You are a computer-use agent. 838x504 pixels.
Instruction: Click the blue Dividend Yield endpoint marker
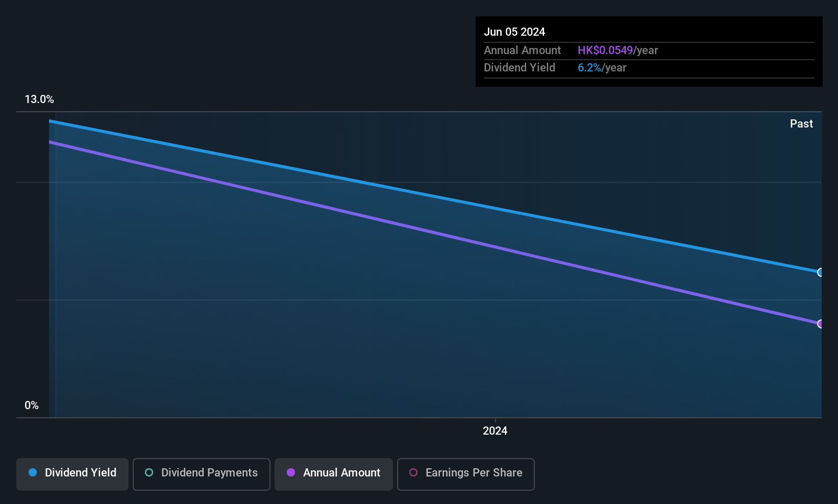tap(821, 272)
